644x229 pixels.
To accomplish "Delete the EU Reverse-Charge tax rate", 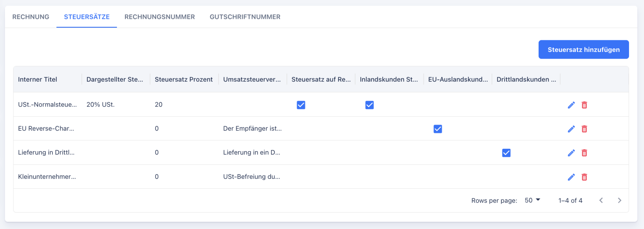I will pos(584,129).
